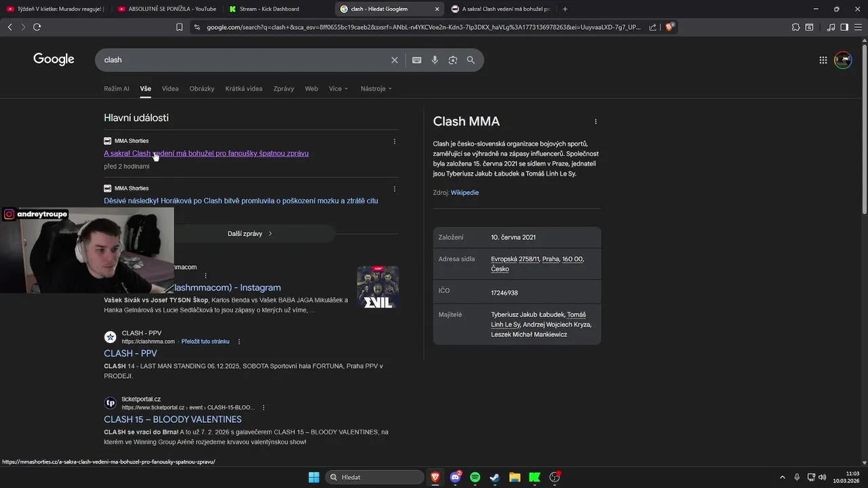868x488 pixels.
Task: Open a new browser tab
Action: point(565,9)
